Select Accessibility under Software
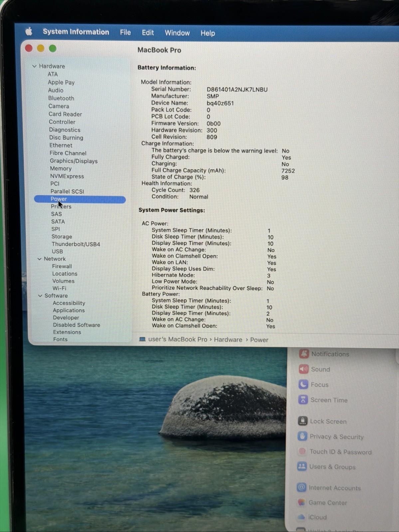Image resolution: width=399 pixels, height=532 pixels. pos(69,303)
